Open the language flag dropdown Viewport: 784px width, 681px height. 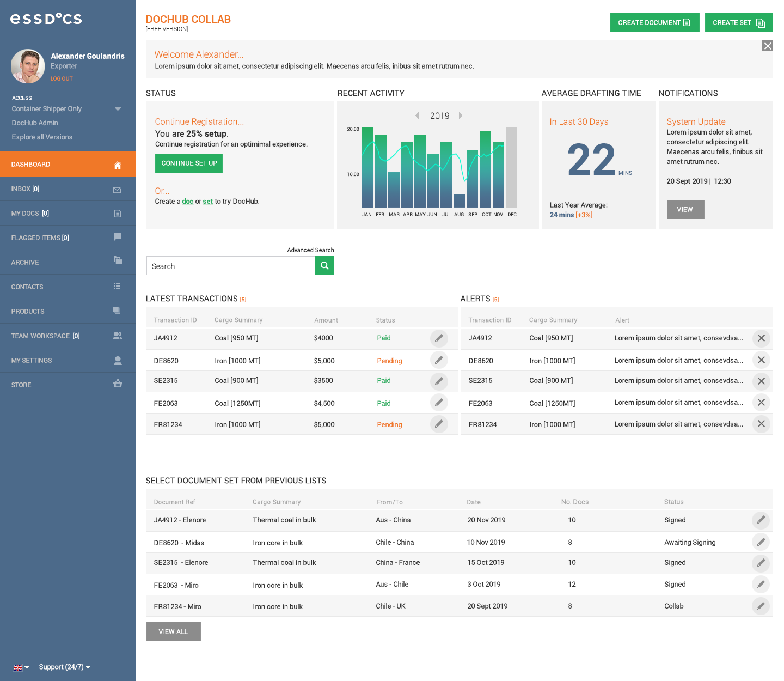pos(21,667)
